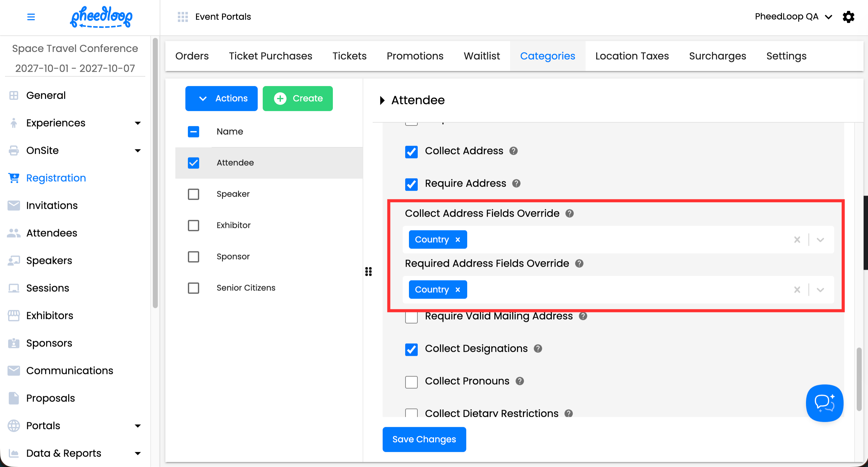868x467 pixels.
Task: Remove Country tag from Collect Address Fields Override
Action: [x=457, y=239]
